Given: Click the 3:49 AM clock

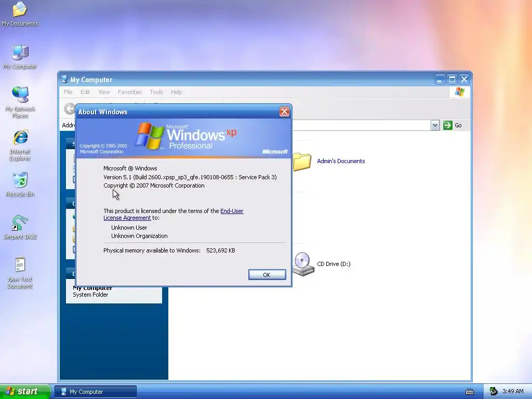Looking at the screenshot, I should click(513, 392).
